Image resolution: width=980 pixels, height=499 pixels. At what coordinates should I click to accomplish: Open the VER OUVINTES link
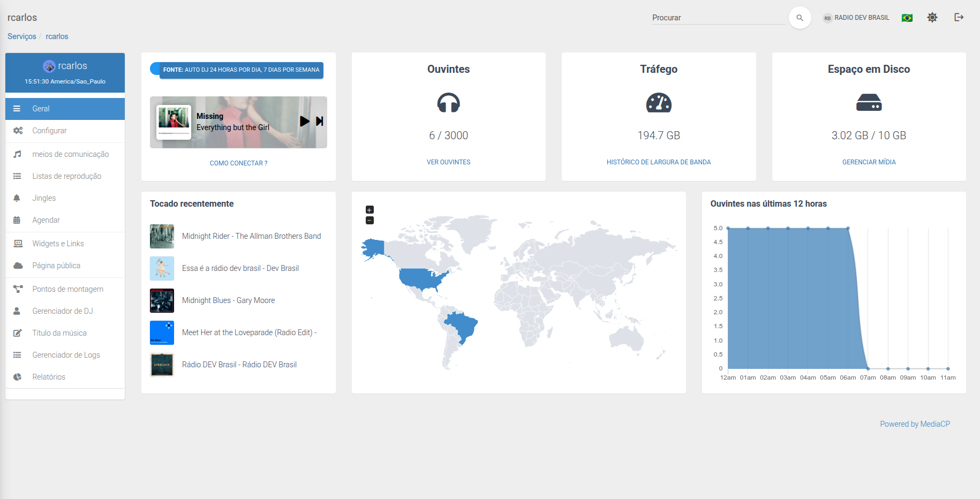coord(448,162)
